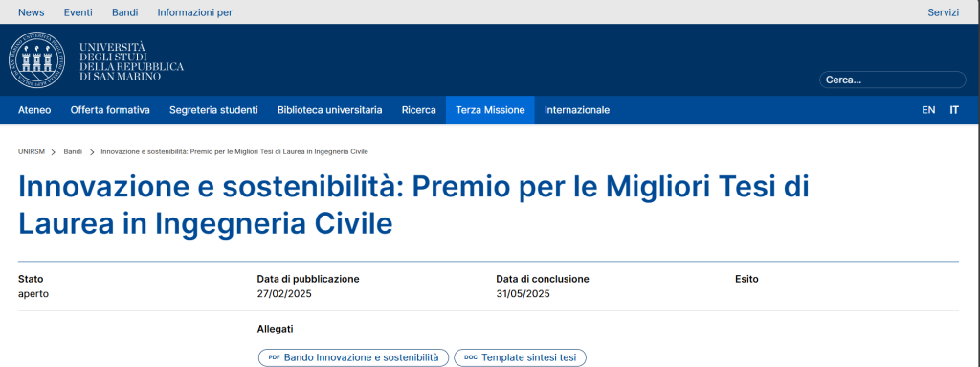Click the 'aperto' status value

tap(33, 294)
